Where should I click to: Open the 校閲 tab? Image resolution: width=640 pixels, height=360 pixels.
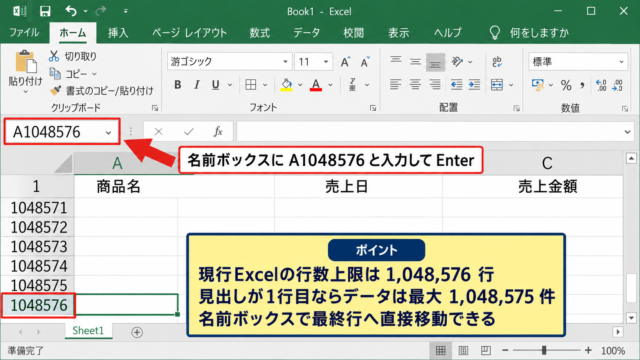click(x=353, y=33)
